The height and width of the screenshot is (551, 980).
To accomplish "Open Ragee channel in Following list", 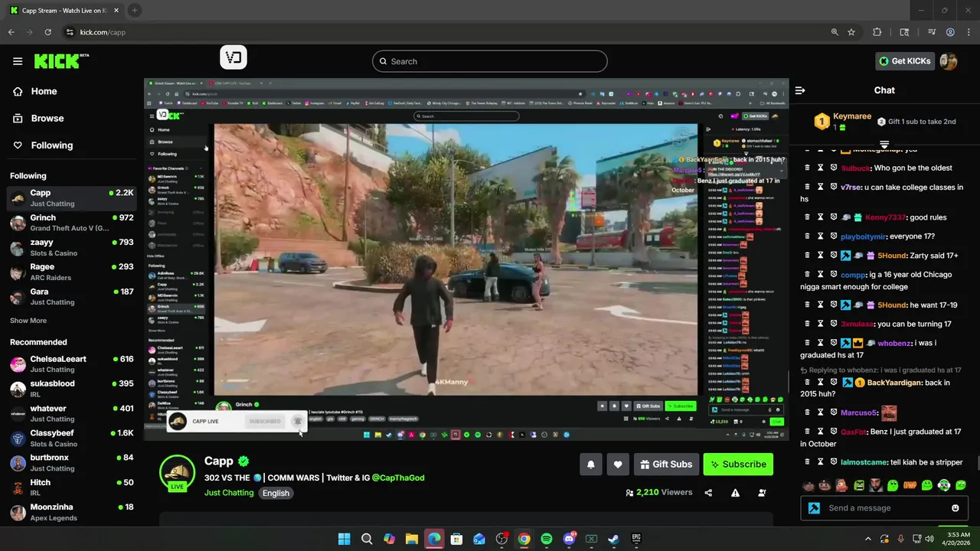I will tap(73, 272).
